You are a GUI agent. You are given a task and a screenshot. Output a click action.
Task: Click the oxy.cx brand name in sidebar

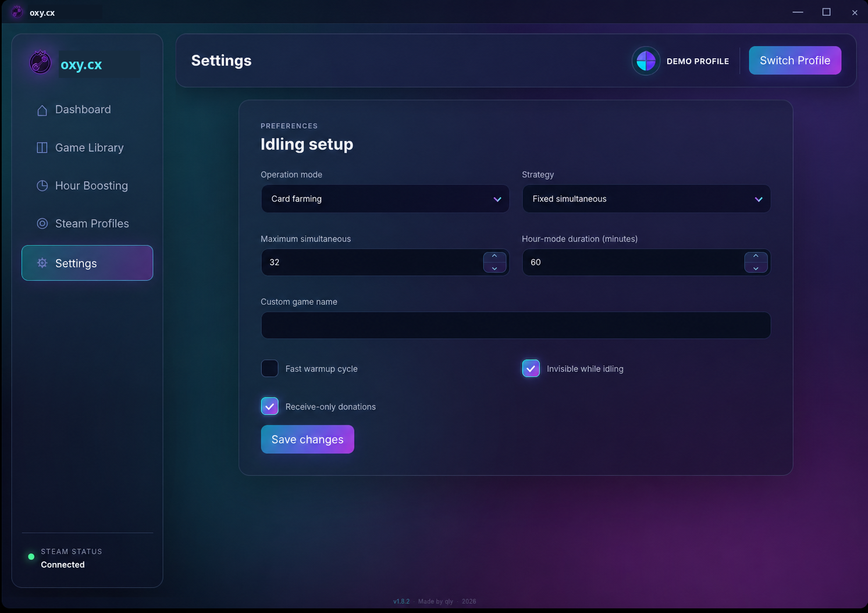[81, 65]
